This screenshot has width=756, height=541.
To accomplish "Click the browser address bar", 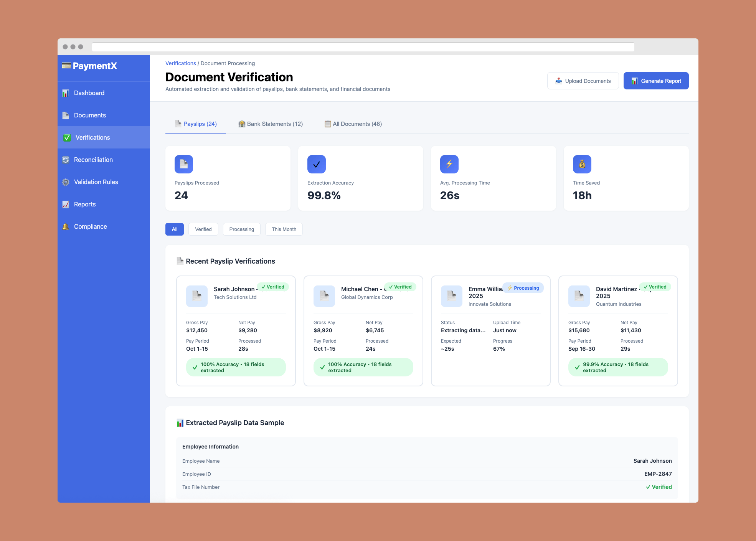I will pyautogui.click(x=363, y=47).
